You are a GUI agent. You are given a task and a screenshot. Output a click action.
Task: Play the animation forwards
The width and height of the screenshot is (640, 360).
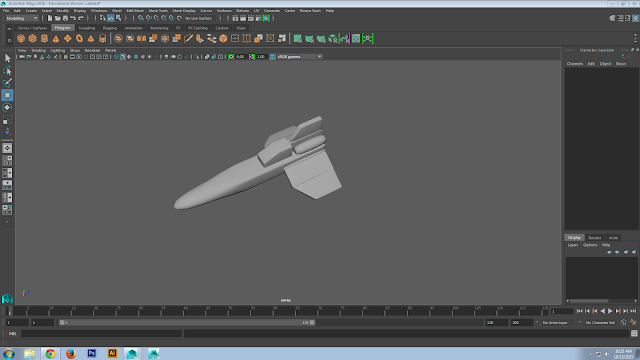610,311
